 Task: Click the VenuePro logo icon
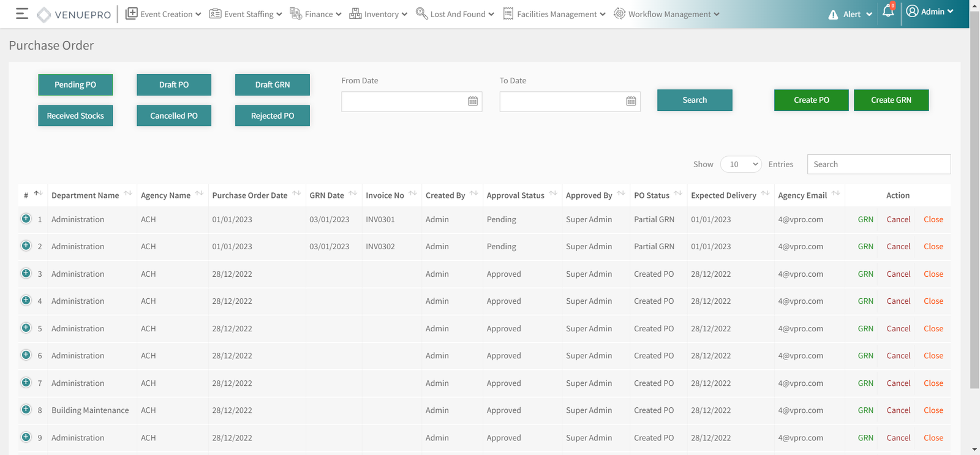point(44,14)
